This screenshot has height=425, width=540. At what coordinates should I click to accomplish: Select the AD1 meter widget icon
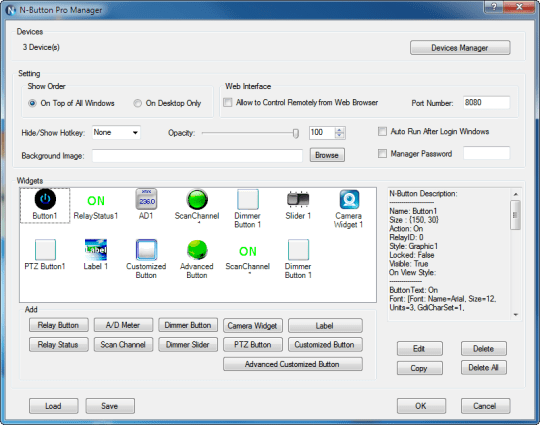coord(146,199)
